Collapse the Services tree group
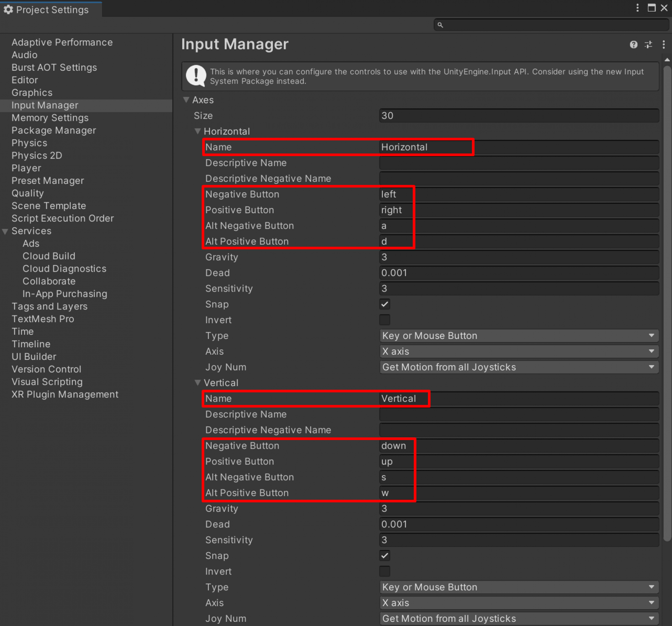Image resolution: width=672 pixels, height=626 pixels. [x=5, y=231]
